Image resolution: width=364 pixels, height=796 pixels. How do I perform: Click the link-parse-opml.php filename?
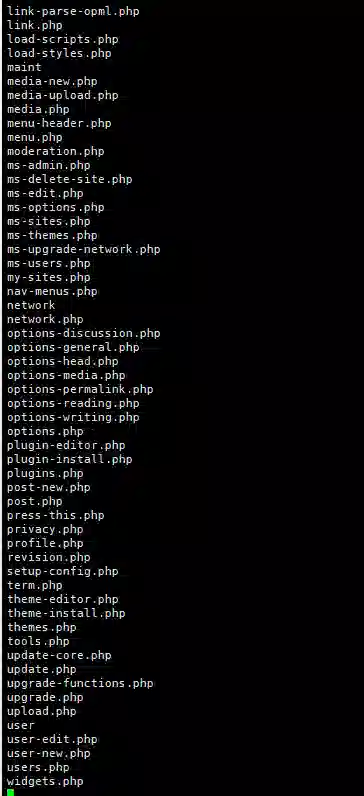coord(73,11)
